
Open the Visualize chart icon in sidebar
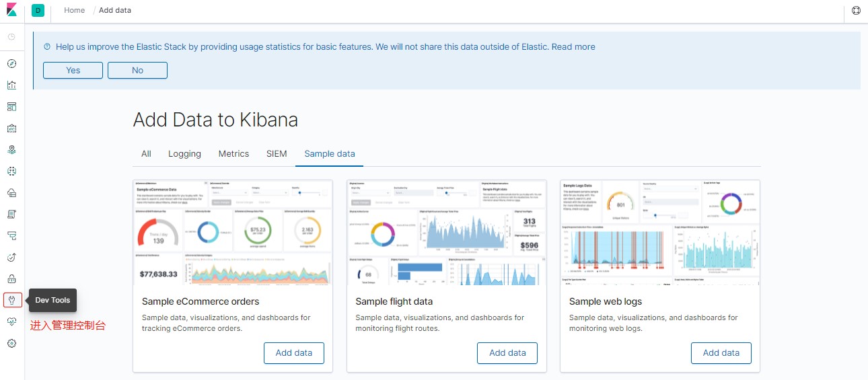pyautogui.click(x=11, y=85)
